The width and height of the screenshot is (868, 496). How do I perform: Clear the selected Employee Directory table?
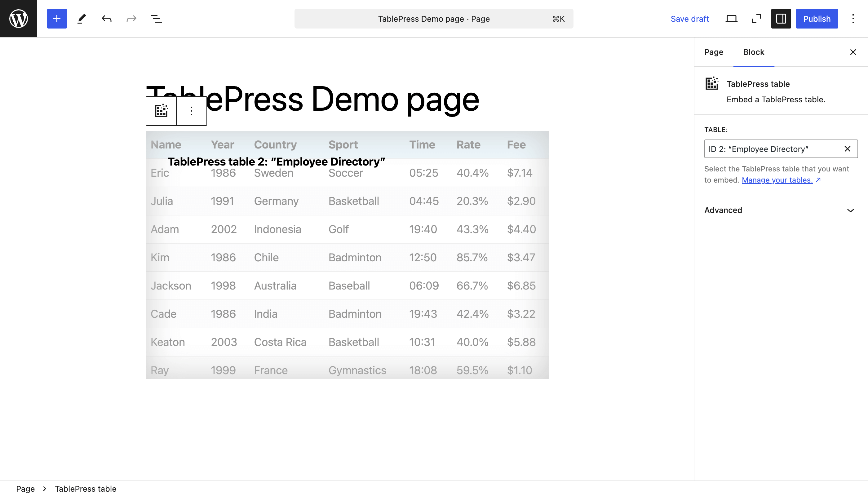(x=847, y=149)
